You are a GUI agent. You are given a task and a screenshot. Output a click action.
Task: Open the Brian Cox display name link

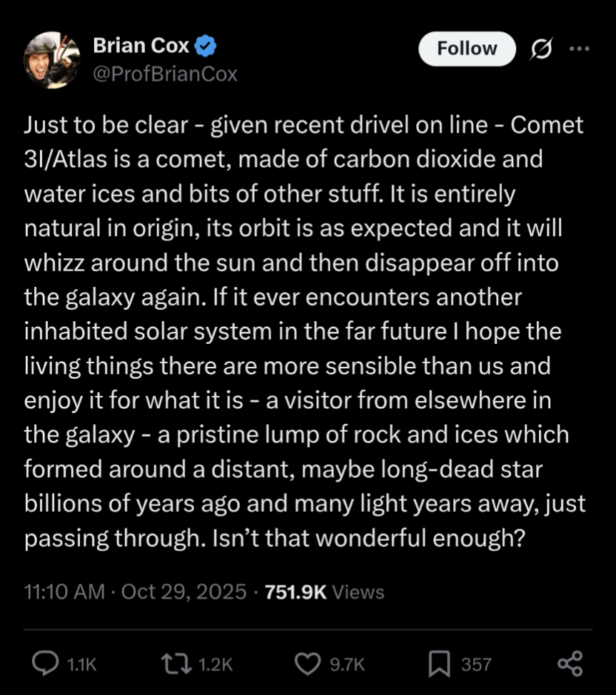141,46
